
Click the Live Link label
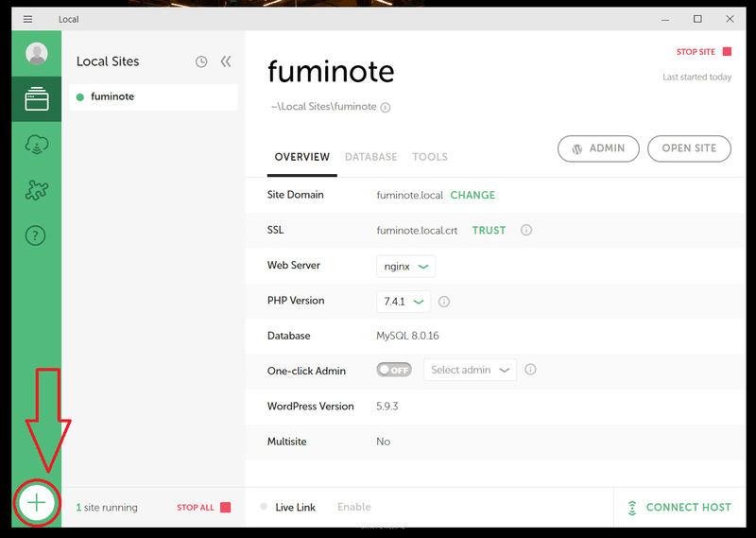295,507
